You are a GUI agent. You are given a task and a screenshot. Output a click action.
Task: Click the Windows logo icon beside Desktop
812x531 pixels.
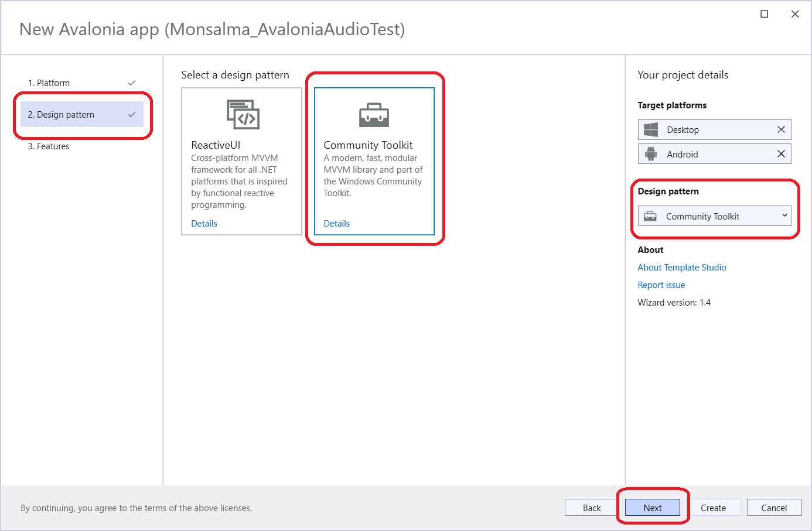(650, 129)
